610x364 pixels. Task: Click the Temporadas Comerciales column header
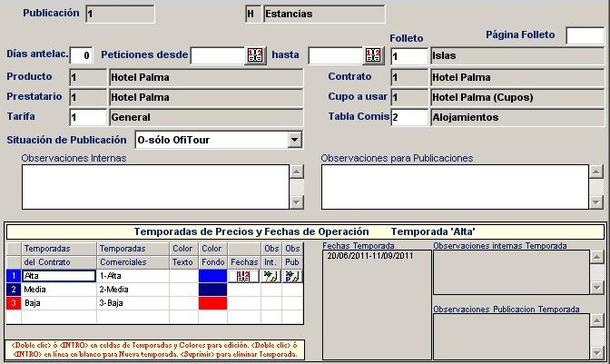coord(133,255)
